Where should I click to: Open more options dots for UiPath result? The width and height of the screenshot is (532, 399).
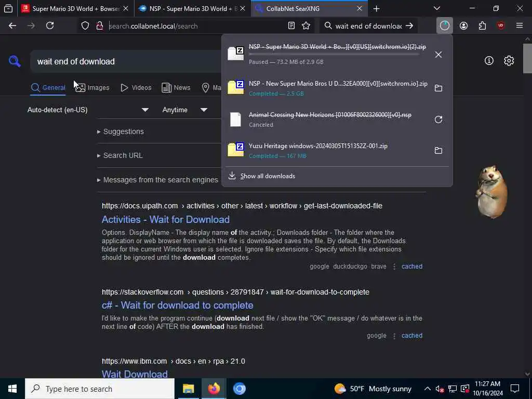click(394, 267)
